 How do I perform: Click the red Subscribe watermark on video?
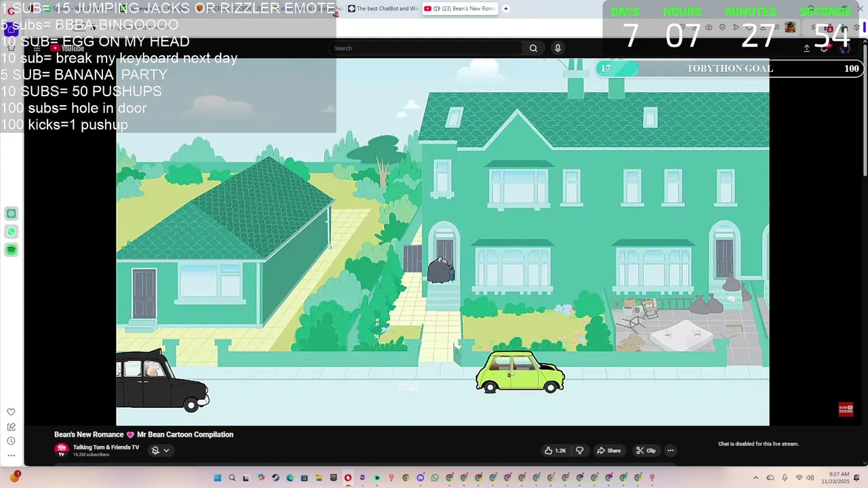tap(846, 409)
